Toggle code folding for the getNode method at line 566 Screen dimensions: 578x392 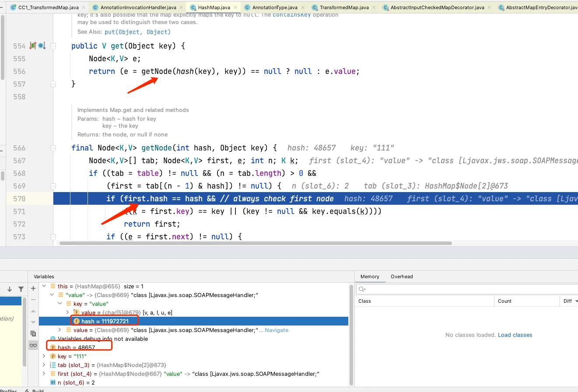(x=53, y=148)
